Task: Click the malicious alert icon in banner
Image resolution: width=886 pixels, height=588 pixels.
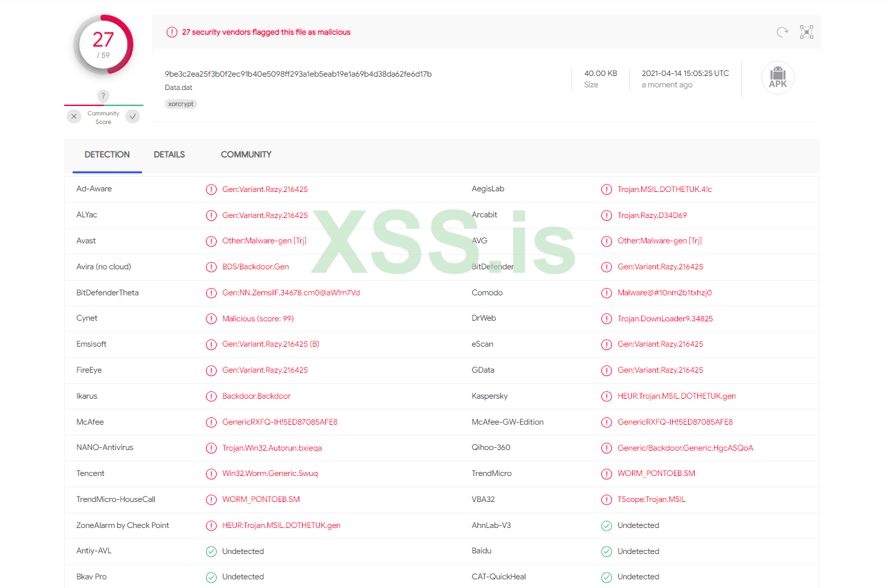Action: (x=172, y=32)
